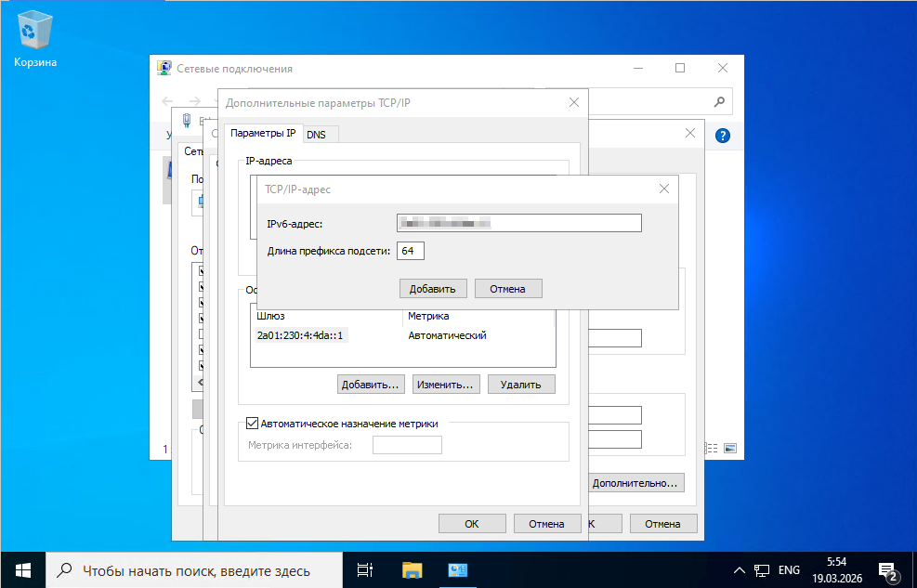Open the notification center icon

(887, 570)
